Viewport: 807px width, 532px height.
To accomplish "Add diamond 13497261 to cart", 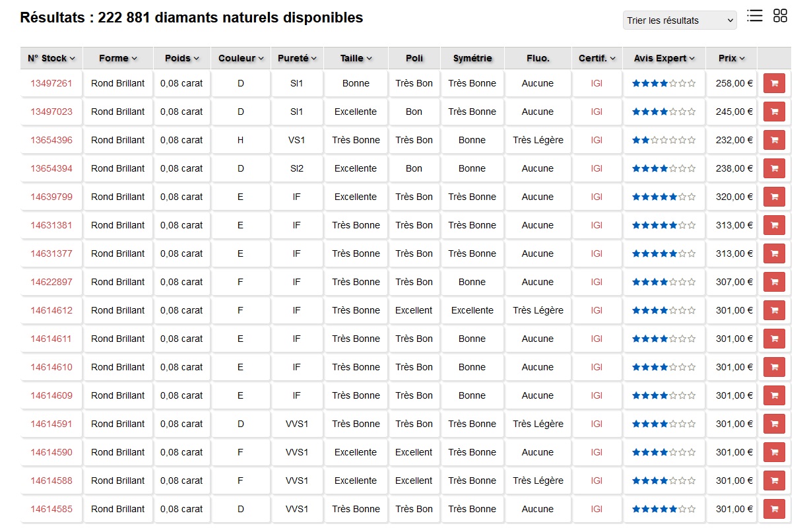I will pos(773,83).
